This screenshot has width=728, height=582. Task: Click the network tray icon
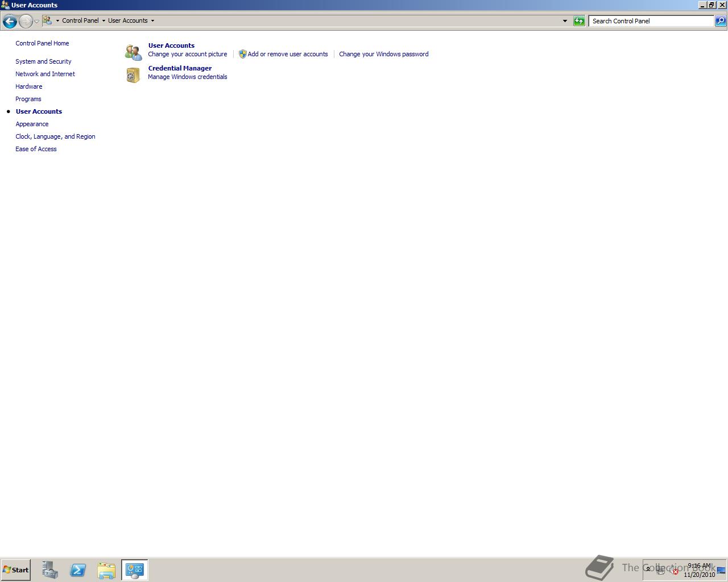(661, 571)
